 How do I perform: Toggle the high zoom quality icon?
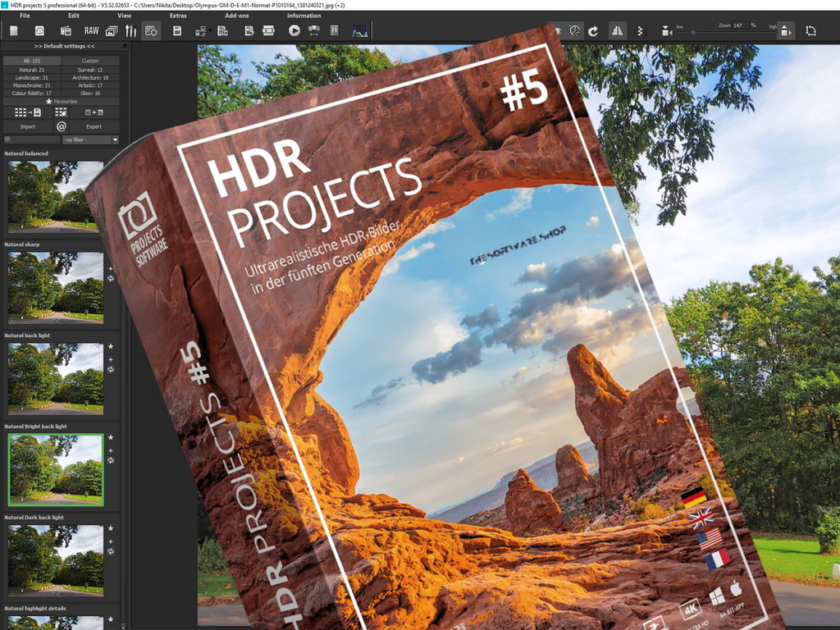pyautogui.click(x=785, y=31)
